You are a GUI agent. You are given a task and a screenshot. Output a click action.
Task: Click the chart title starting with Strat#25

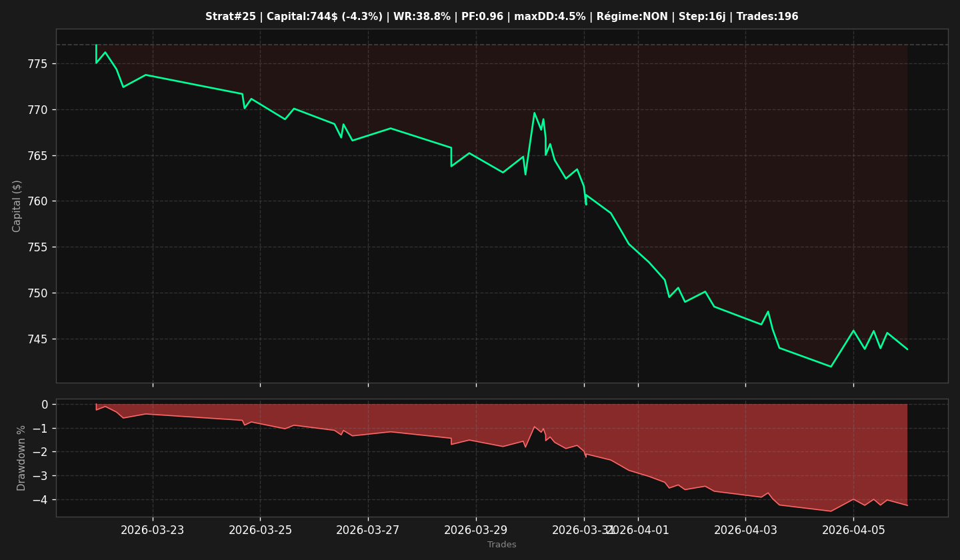(501, 17)
